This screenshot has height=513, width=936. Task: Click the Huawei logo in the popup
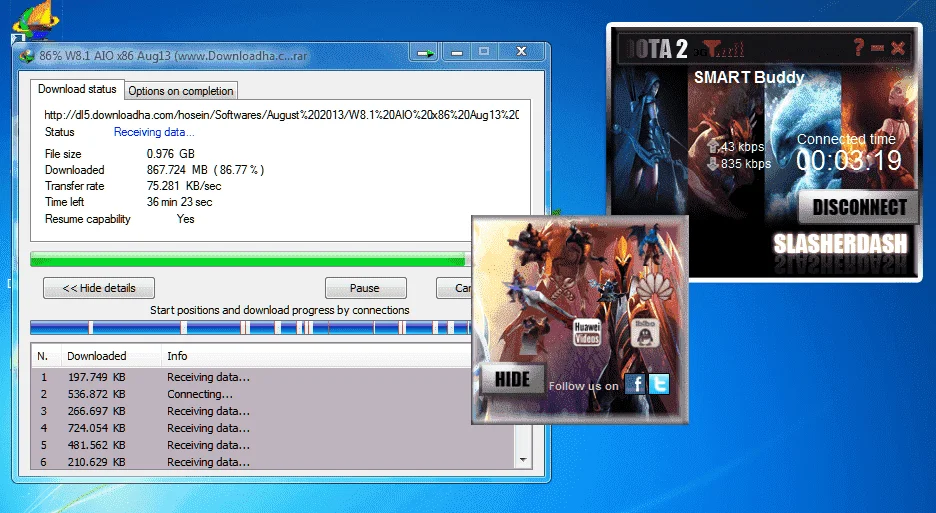[x=655, y=287]
